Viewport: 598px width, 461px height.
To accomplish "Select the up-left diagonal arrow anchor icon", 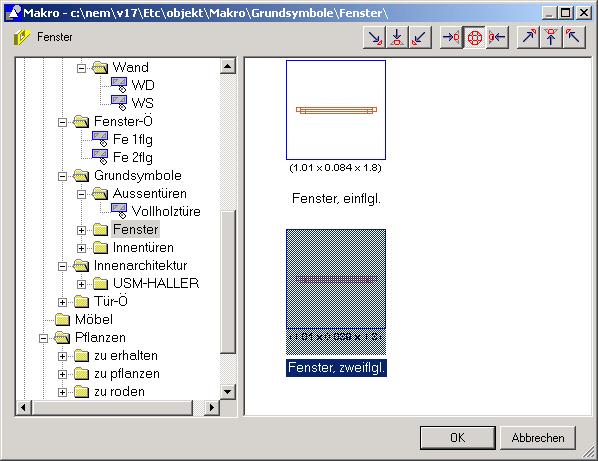I will 574,37.
